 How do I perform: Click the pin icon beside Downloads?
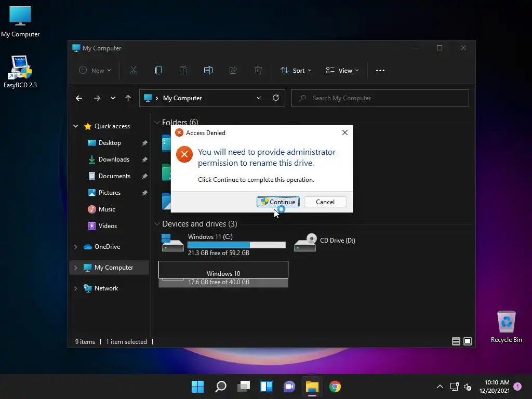click(x=145, y=159)
